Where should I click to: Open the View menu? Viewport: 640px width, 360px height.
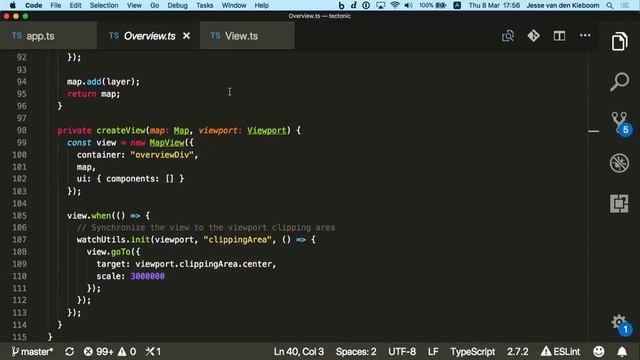click(134, 5)
